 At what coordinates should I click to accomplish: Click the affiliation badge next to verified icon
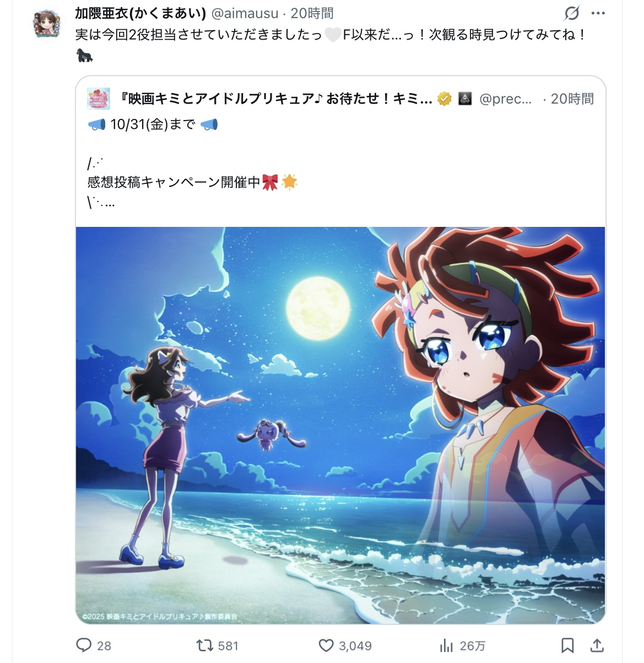point(466,99)
